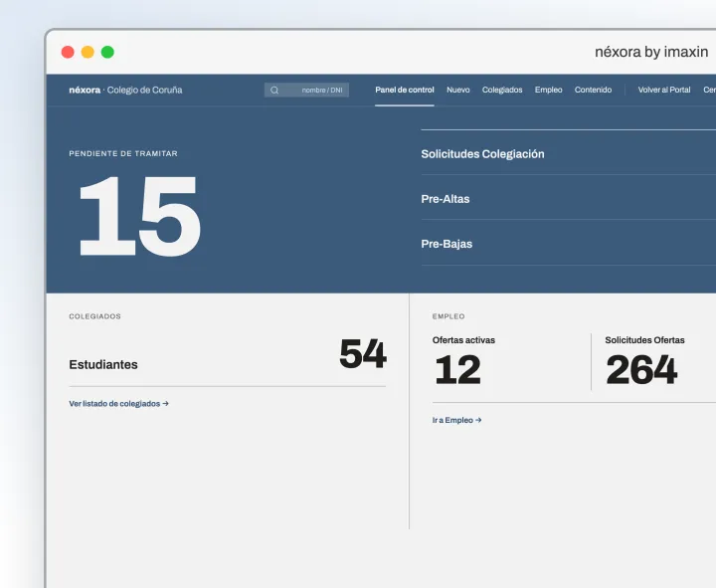The height and width of the screenshot is (588, 716).
Task: Click Volver al Portal link
Action: coord(664,90)
